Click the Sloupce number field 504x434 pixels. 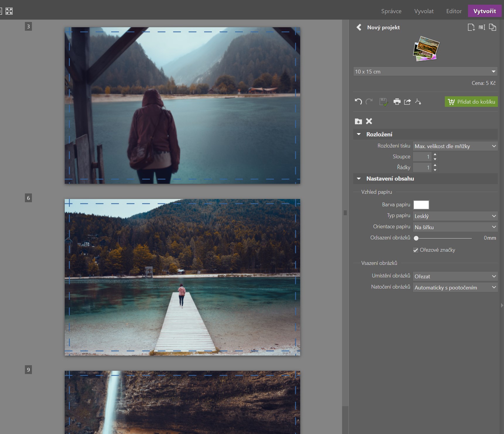422,157
